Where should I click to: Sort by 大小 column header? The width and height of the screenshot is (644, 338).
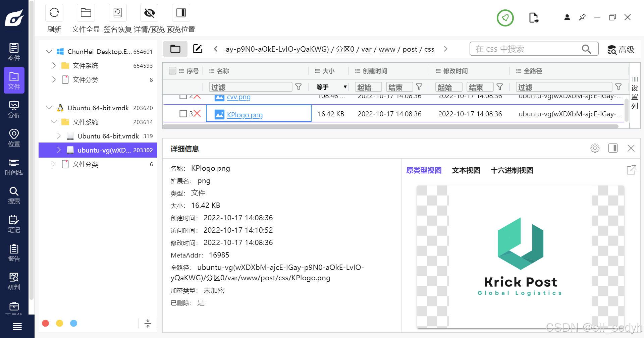pos(328,71)
